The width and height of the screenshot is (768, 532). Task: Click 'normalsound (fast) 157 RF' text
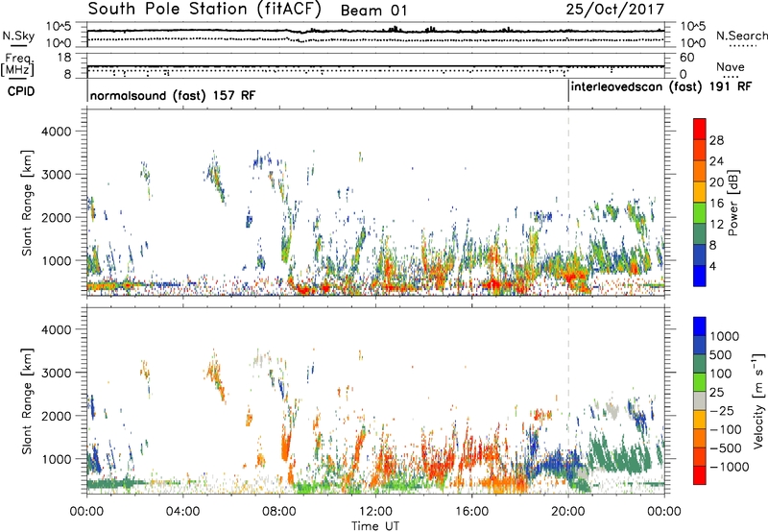[x=173, y=95]
